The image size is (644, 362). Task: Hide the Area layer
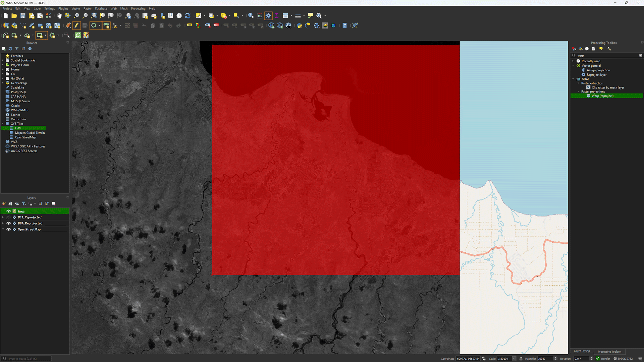[9, 211]
